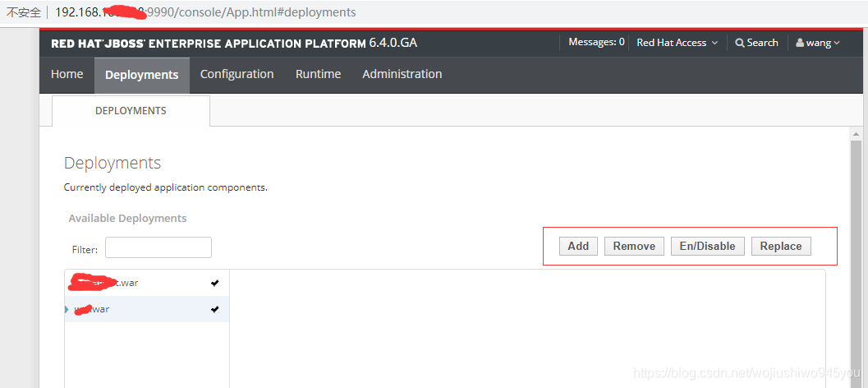Select the first .war deployment row
This screenshot has width=868, height=388.
click(x=147, y=284)
